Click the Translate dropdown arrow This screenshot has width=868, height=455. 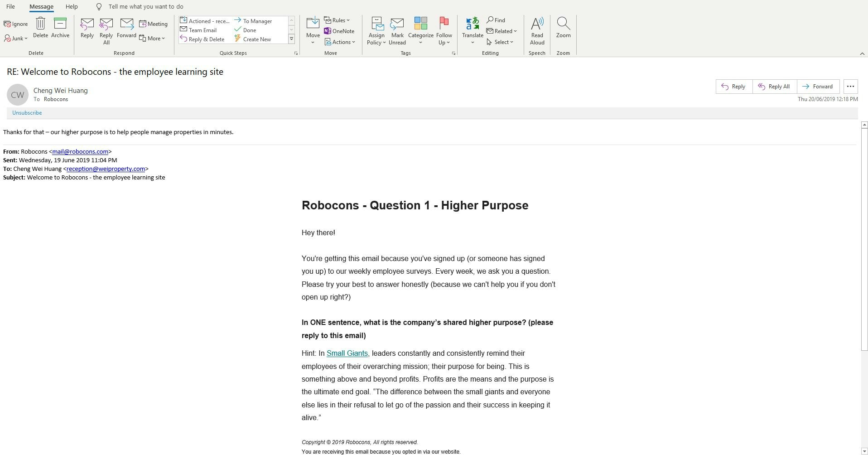click(473, 43)
